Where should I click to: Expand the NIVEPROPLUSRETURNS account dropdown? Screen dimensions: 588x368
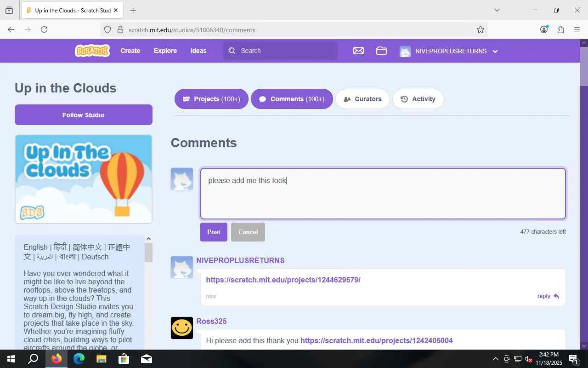(495, 51)
